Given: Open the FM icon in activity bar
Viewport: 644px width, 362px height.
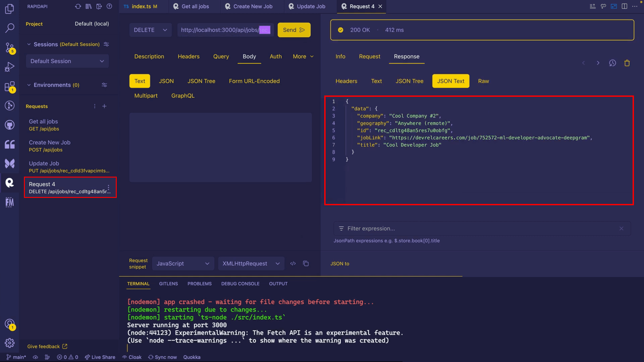Looking at the screenshot, I should click(x=9, y=202).
